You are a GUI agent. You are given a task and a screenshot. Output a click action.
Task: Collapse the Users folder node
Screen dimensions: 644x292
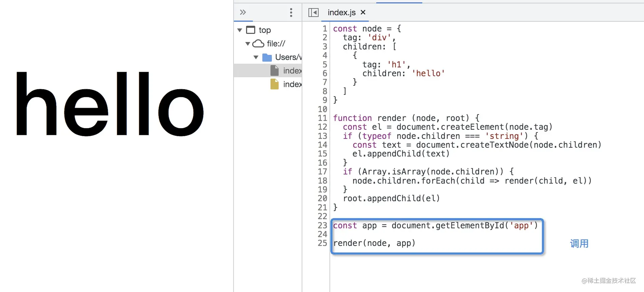point(256,57)
